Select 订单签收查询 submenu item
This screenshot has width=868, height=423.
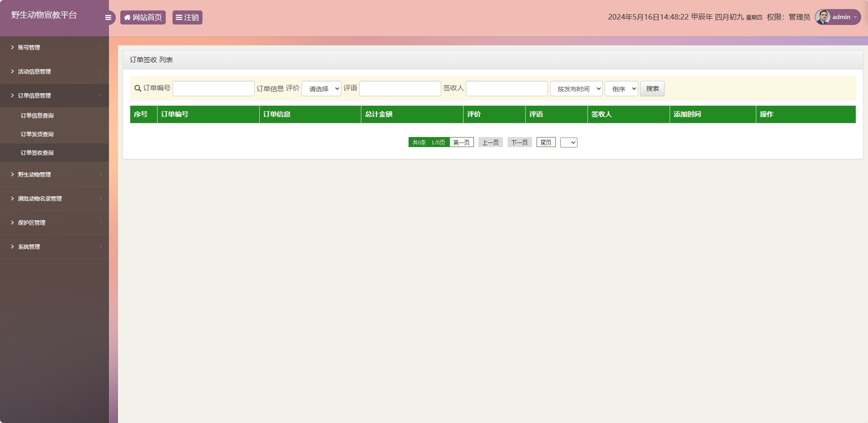coord(37,153)
